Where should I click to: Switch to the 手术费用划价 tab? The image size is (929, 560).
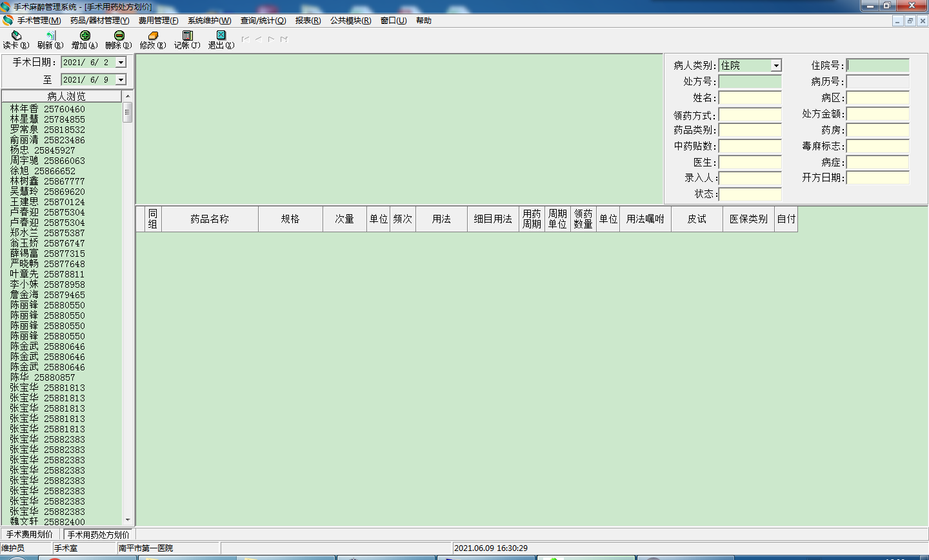click(x=30, y=535)
